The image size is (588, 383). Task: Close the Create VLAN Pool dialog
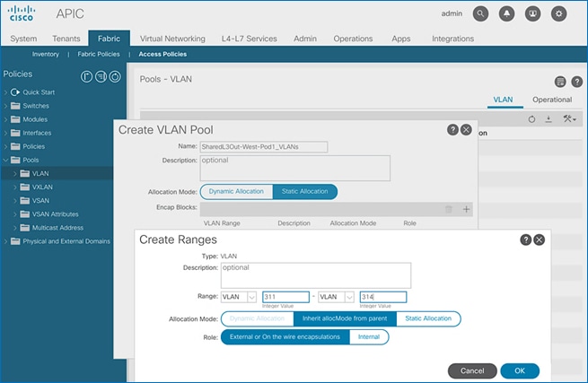pos(466,130)
